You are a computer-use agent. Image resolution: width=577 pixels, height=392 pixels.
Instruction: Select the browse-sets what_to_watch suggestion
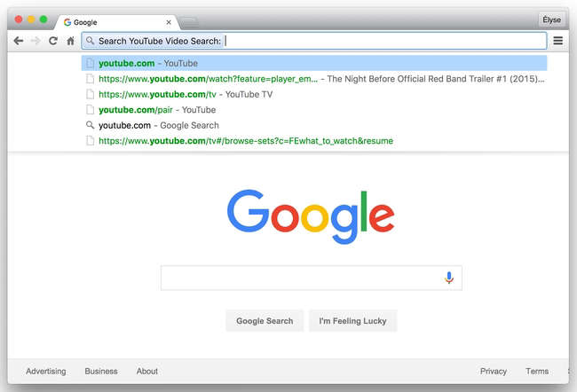tap(314, 140)
